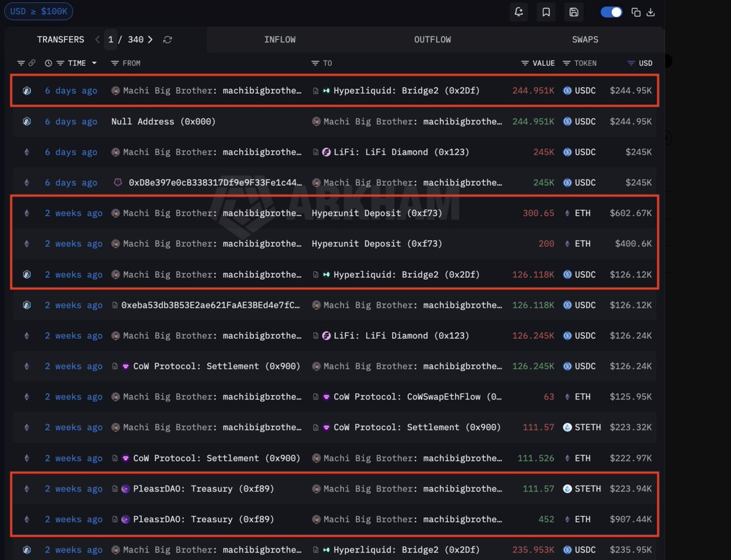
Task: Click the USD ≥ $100K filter chip
Action: point(39,10)
